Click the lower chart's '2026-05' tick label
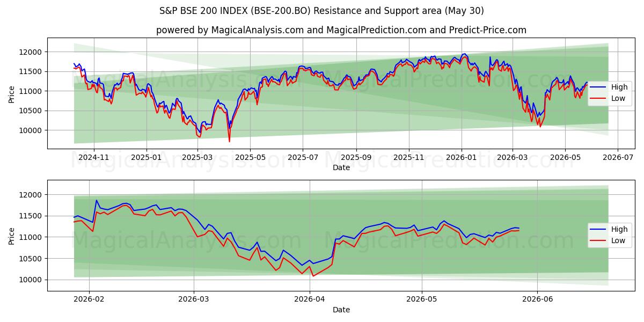The image size is (644, 322). 422,299
